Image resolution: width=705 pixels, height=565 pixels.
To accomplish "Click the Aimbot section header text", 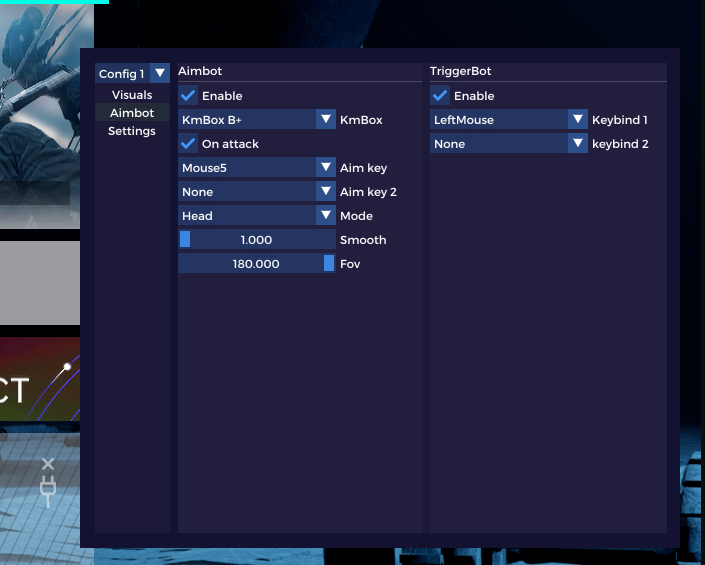I will pos(200,71).
